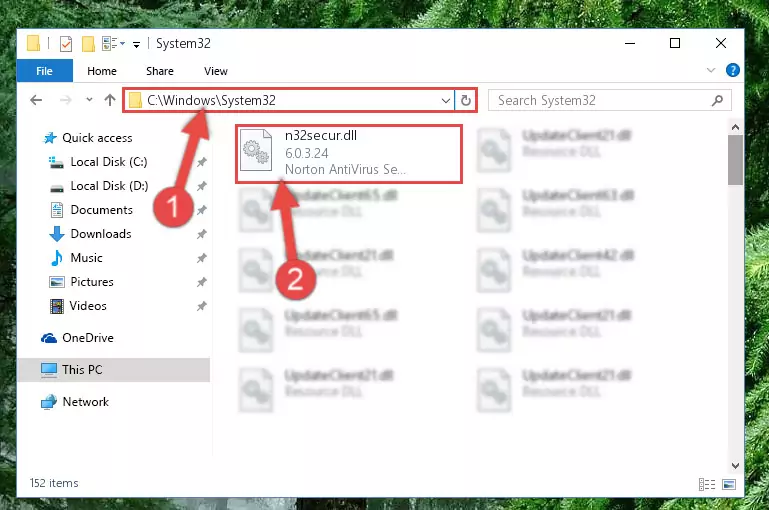Minimize the System32 window
Screen dimensions: 769x510
(x=630, y=44)
